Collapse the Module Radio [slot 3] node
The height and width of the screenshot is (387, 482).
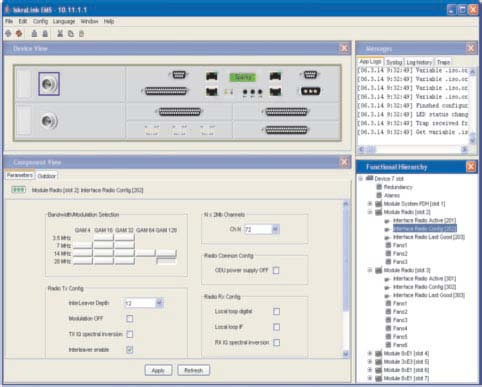tap(370, 270)
